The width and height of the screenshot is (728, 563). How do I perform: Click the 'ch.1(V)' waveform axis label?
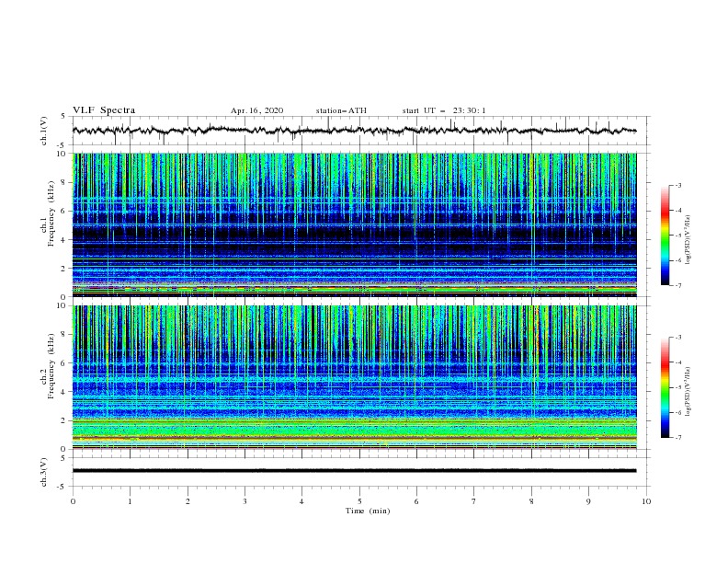pyautogui.click(x=44, y=131)
